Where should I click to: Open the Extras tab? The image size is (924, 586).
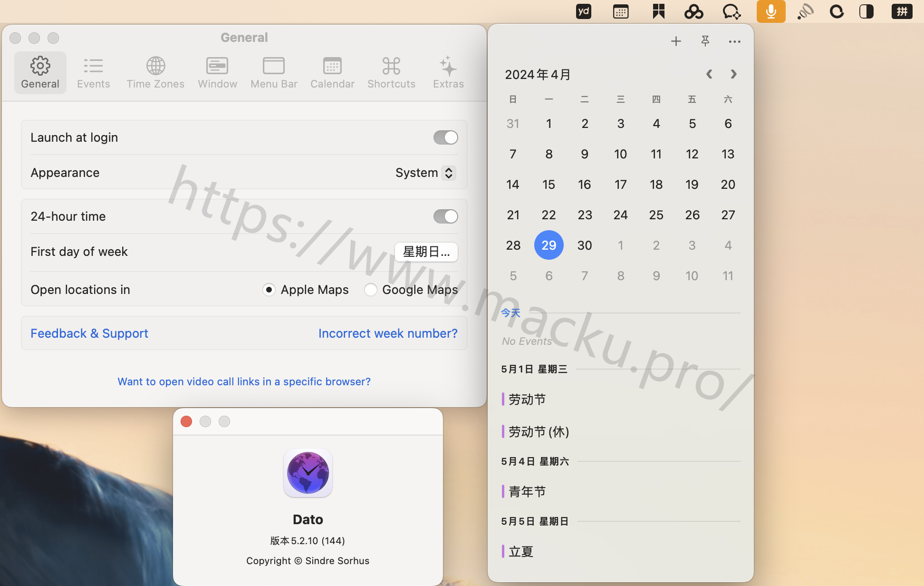point(448,73)
